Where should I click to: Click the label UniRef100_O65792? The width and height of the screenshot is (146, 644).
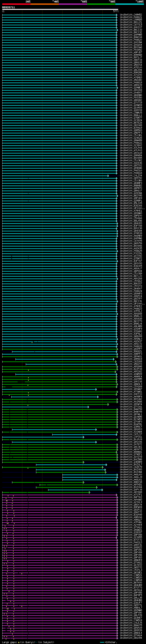pos(131,178)
